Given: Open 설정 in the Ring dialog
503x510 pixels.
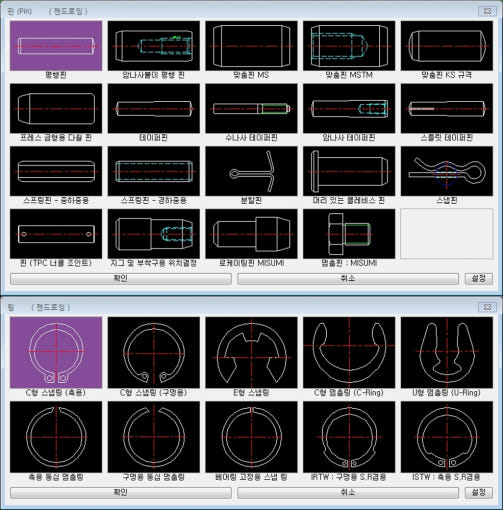Looking at the screenshot, I should point(479,493).
